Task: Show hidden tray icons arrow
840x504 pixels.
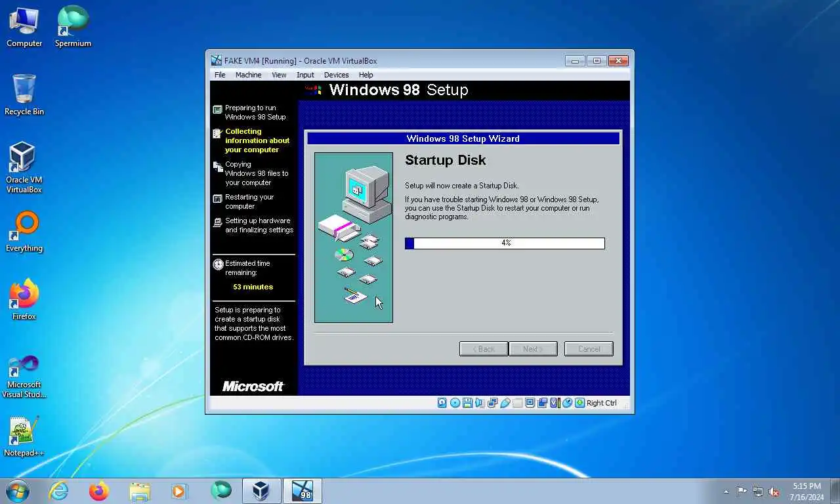Action: [726, 492]
